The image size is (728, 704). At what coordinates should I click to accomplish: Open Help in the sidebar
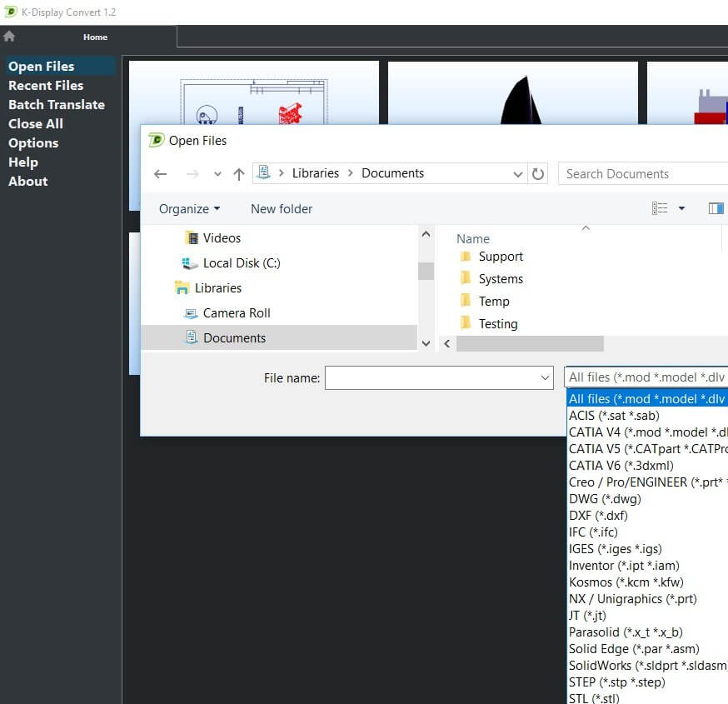tap(23, 162)
